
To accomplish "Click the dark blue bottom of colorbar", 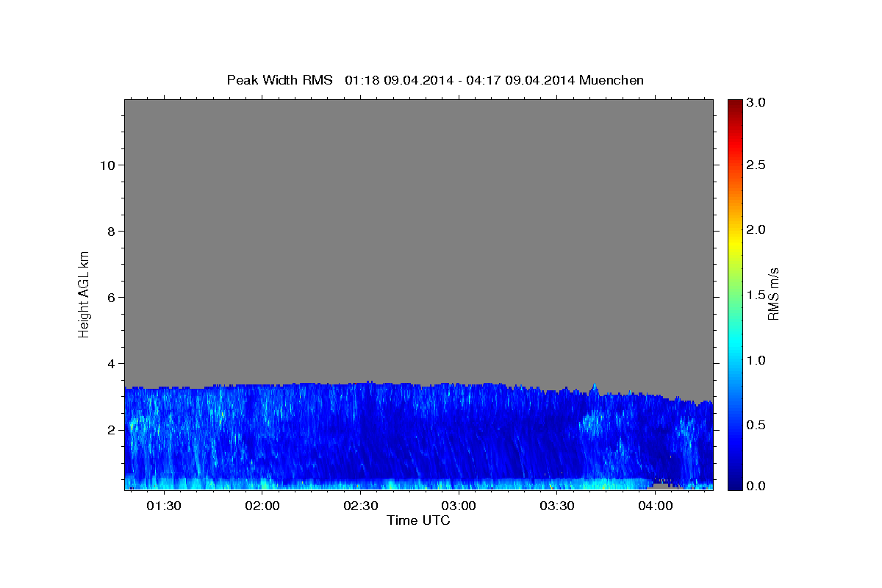I will (734, 484).
